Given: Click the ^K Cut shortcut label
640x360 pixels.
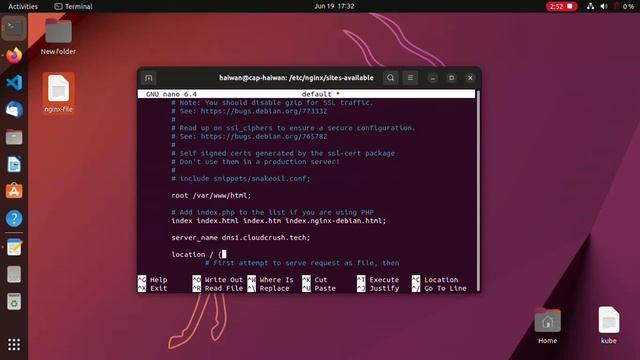Looking at the screenshot, I should pyautogui.click(x=315, y=280).
